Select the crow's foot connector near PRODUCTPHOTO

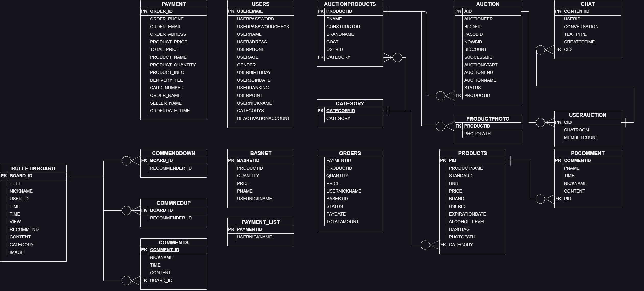click(x=441, y=126)
